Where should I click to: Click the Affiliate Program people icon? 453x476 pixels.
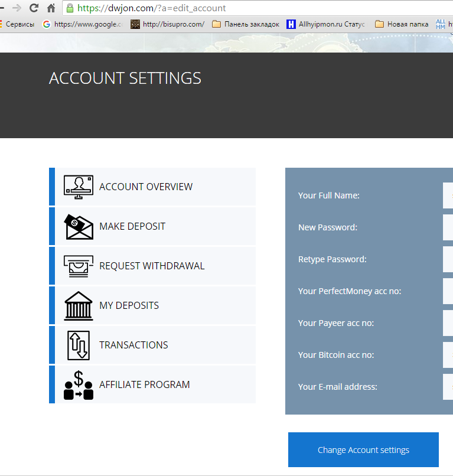(x=79, y=385)
